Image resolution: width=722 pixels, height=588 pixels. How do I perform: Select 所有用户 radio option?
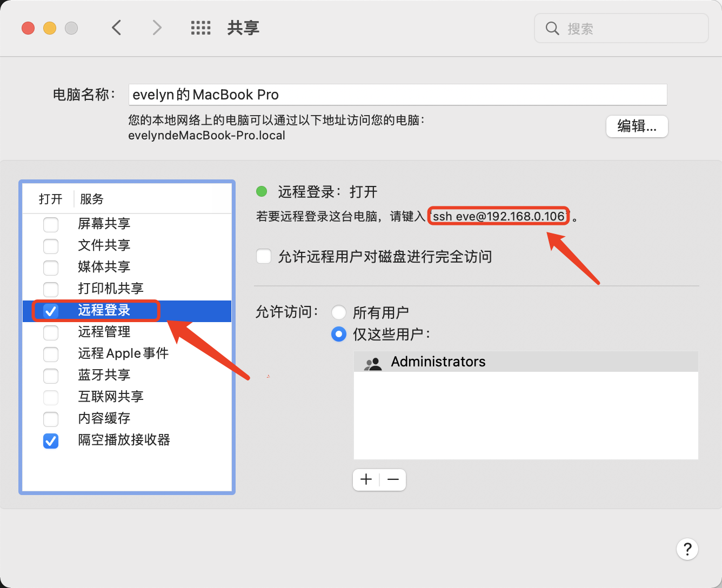(339, 312)
